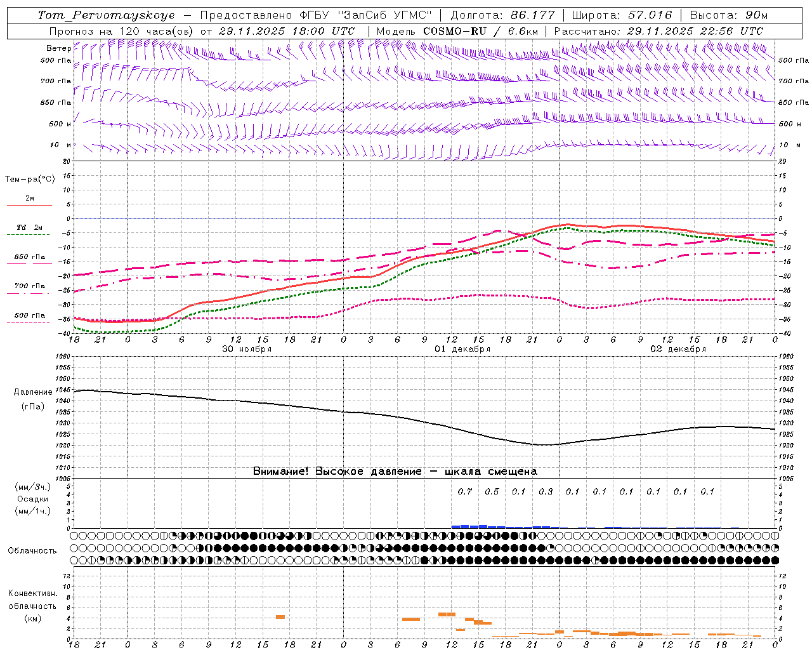Click the Давление panel label
The height and width of the screenshot is (650, 812).
coord(32,392)
